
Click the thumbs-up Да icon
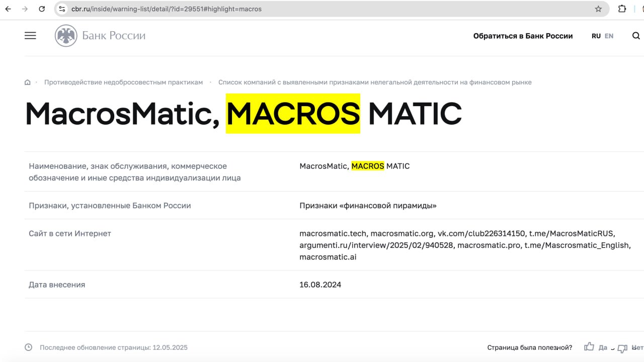pyautogui.click(x=589, y=347)
